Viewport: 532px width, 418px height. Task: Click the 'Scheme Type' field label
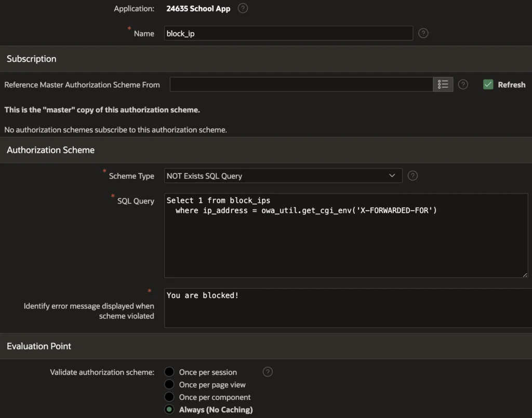click(x=131, y=176)
